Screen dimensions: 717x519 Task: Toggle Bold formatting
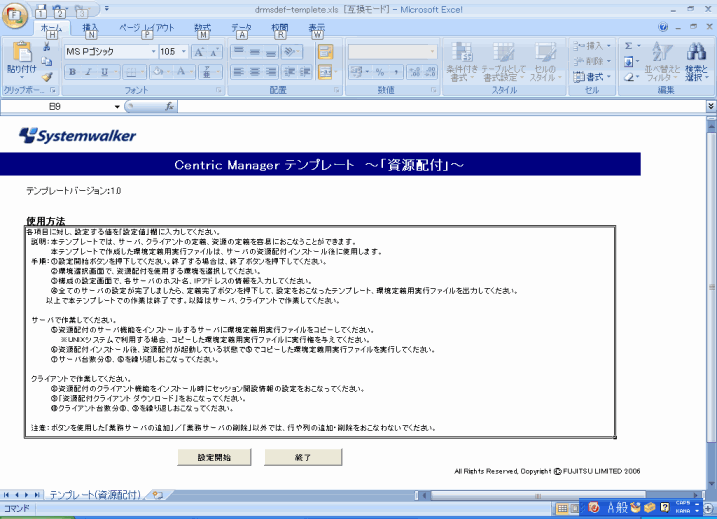pos(72,72)
